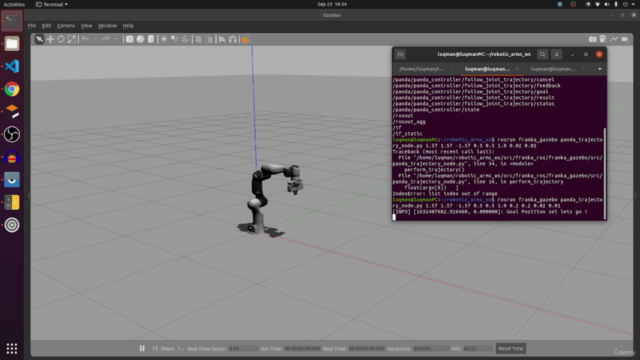Take a screenshot with the camera icon
Viewport: 640px width, 360px height.
593,39
